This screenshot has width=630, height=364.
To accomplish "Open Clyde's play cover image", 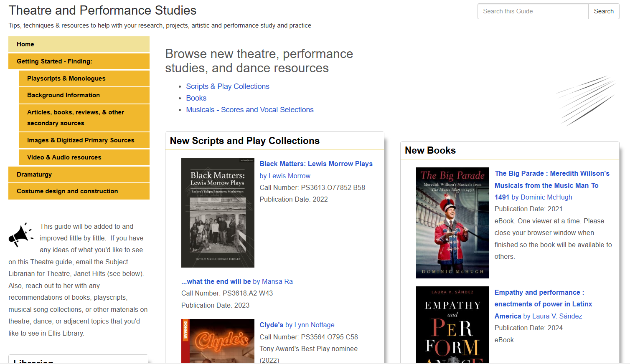I will [218, 340].
